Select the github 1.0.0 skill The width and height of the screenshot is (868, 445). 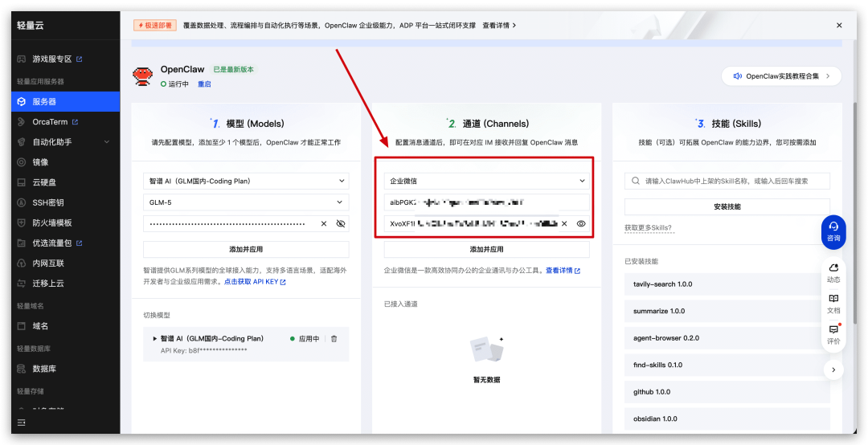coord(727,392)
